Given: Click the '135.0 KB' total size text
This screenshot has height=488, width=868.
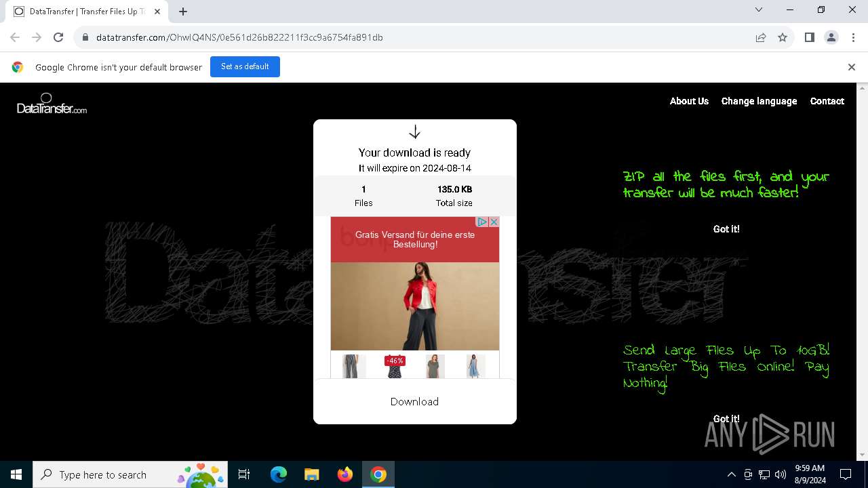Looking at the screenshot, I should 454,189.
